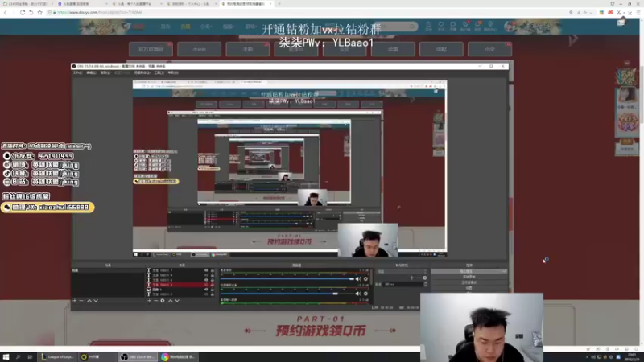Open scene transition type dropdown
Viewport: 644px width, 362px height.
coord(402,272)
